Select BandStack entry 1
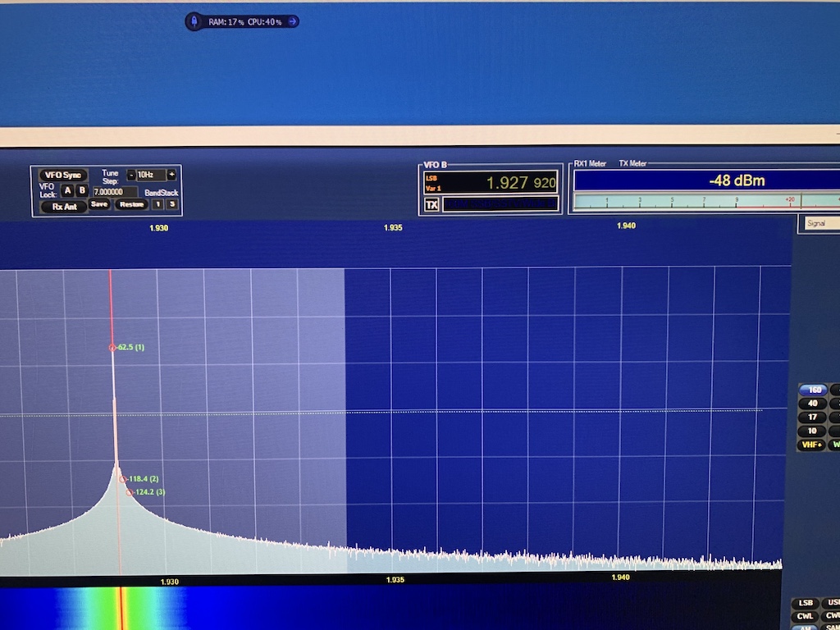This screenshot has height=630, width=840. [x=157, y=204]
